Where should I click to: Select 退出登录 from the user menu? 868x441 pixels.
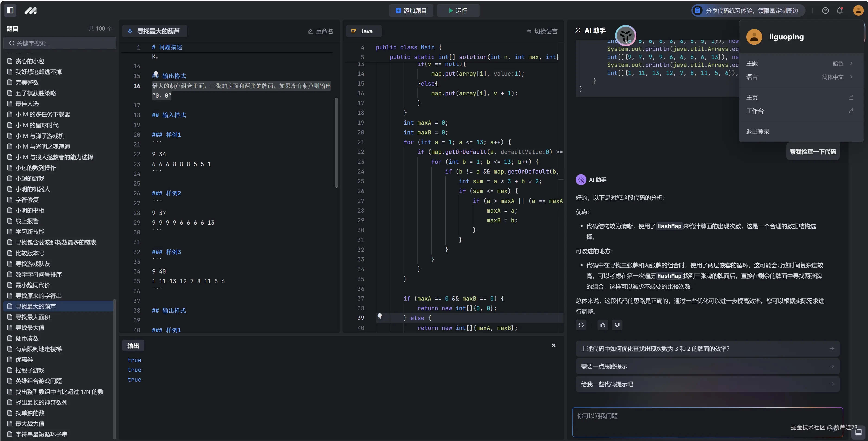pyautogui.click(x=758, y=131)
